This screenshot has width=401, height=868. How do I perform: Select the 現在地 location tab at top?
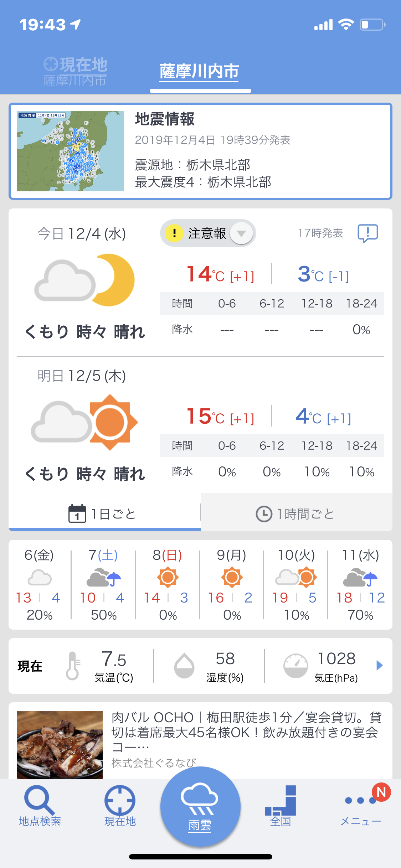[75, 71]
